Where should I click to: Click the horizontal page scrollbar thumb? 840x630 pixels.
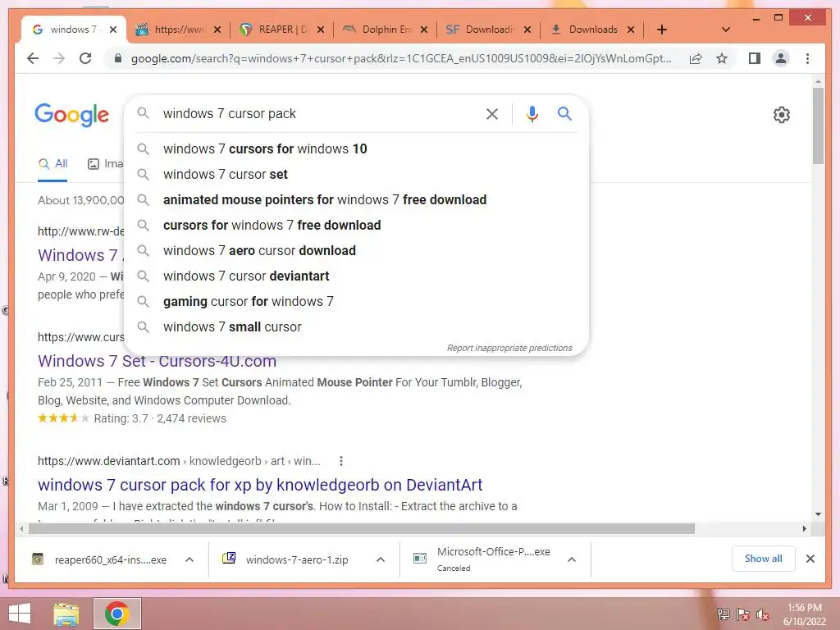[x=362, y=529]
